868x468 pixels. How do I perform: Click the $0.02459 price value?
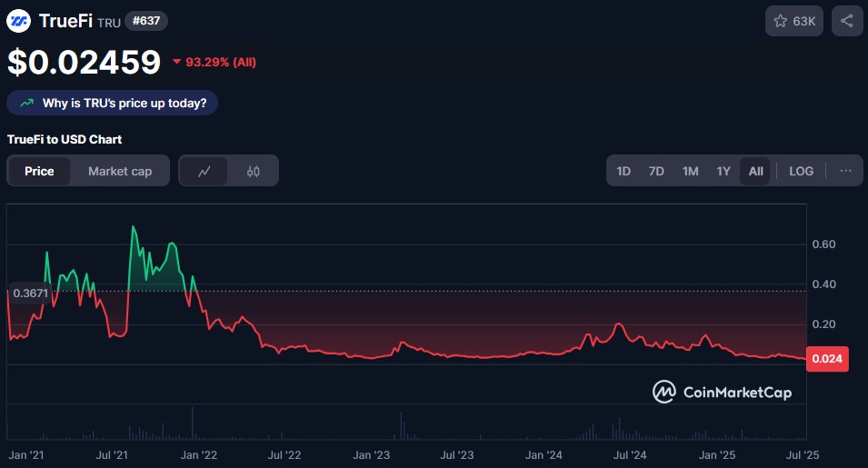85,62
